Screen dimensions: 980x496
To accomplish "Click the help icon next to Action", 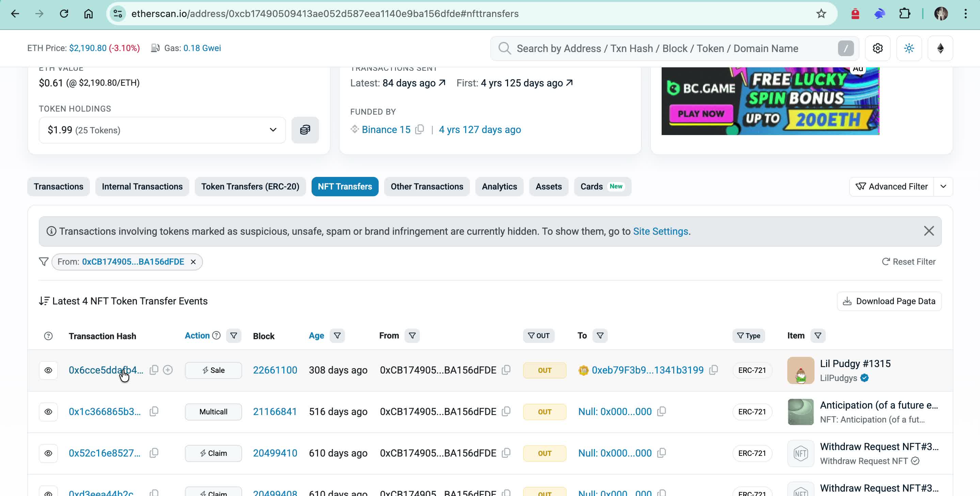I will click(x=217, y=335).
